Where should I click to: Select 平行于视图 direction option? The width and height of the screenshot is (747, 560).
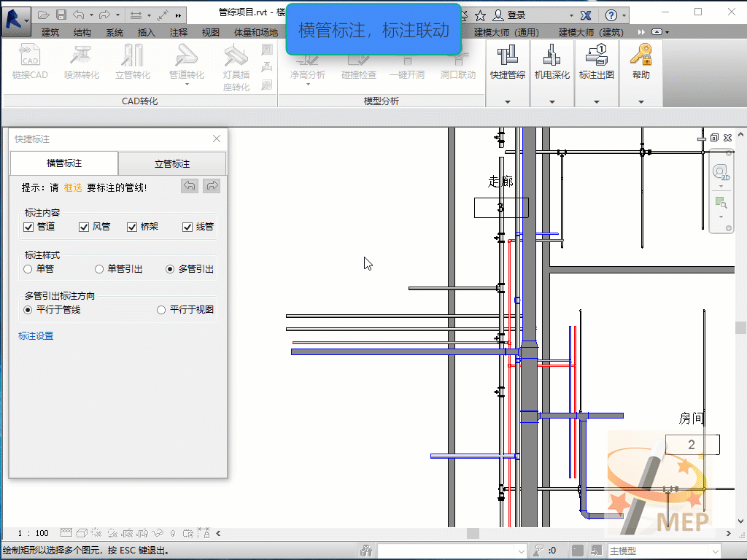pyautogui.click(x=162, y=310)
